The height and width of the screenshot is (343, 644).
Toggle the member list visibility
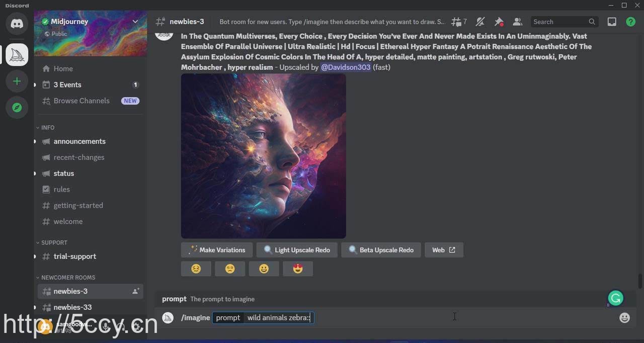[517, 22]
